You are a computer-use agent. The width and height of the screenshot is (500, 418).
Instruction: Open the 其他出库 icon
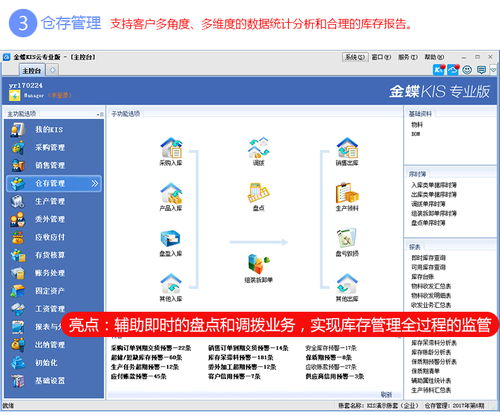click(347, 288)
